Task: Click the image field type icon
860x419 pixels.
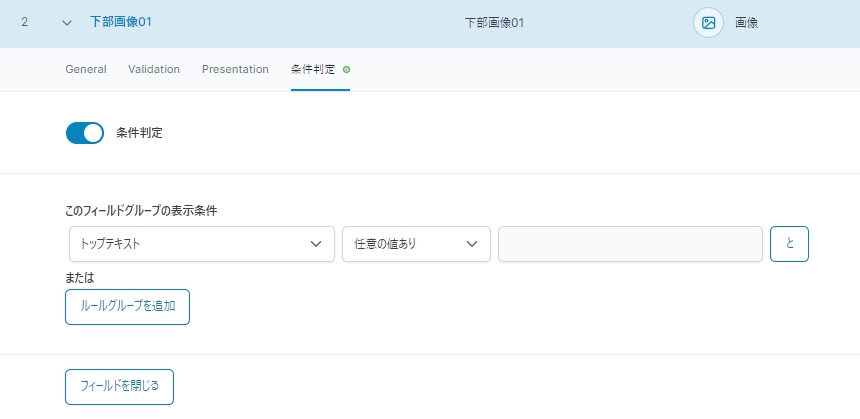Action: click(709, 23)
